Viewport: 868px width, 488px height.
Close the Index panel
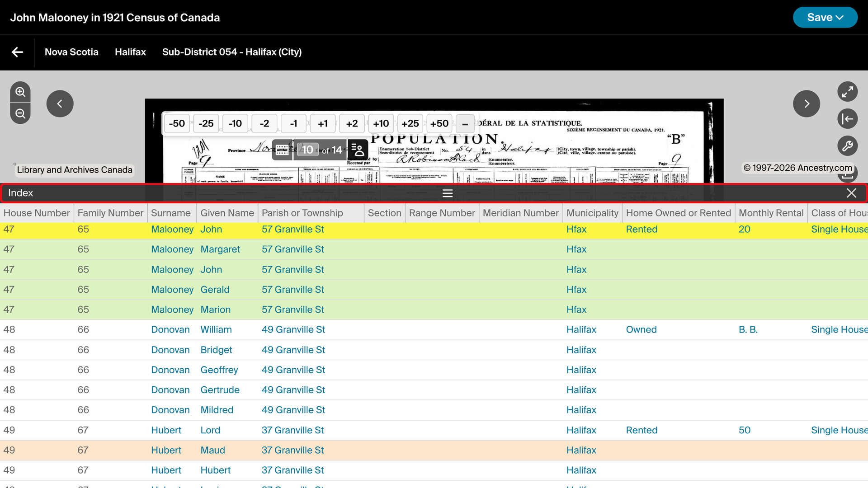(x=851, y=193)
